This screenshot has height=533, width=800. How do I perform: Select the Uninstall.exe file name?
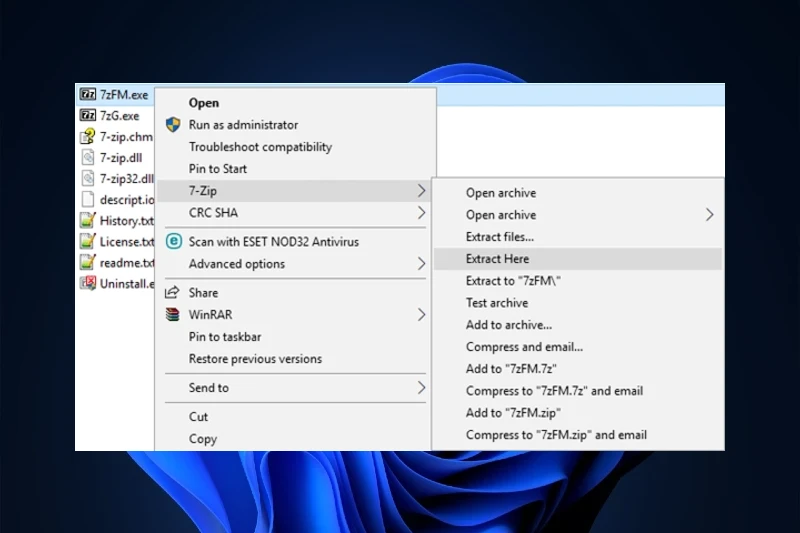pos(127,283)
